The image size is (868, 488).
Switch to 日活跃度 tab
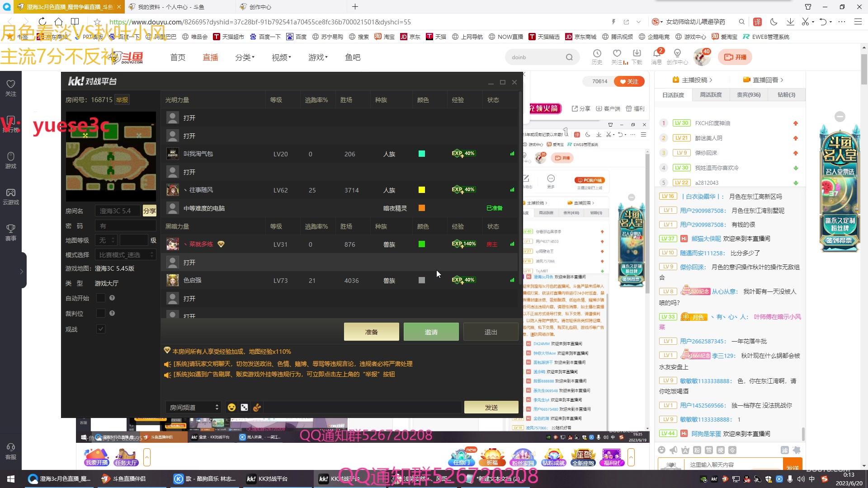[673, 95]
